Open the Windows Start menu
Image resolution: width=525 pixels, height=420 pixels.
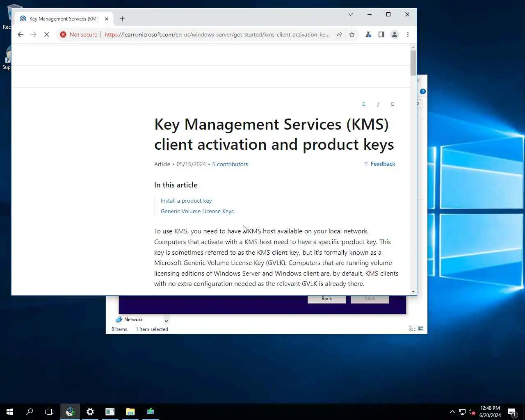(x=10, y=412)
